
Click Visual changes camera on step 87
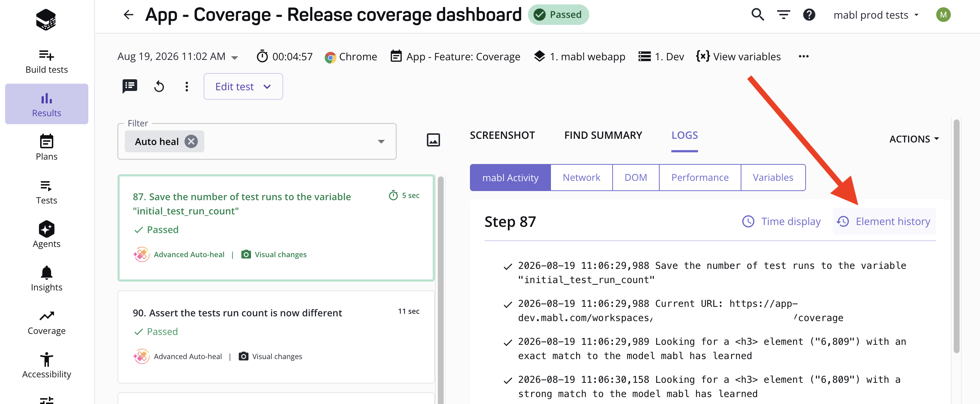[x=246, y=254]
